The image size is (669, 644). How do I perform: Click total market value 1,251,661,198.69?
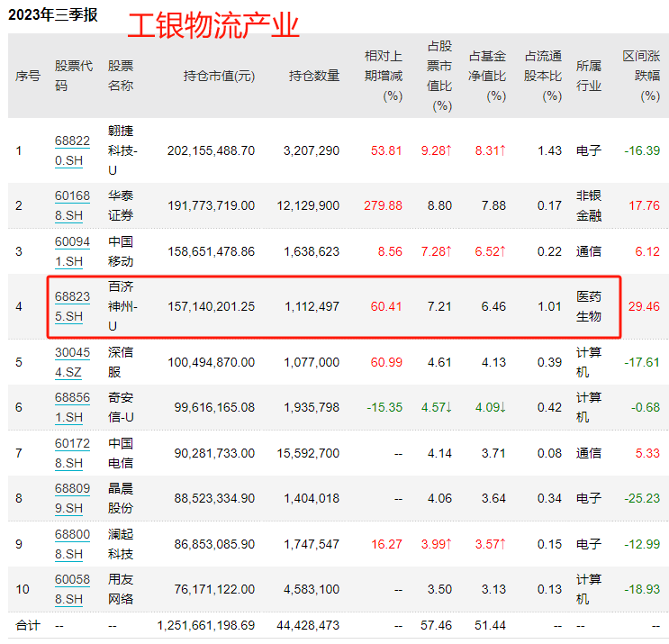tap(205, 626)
